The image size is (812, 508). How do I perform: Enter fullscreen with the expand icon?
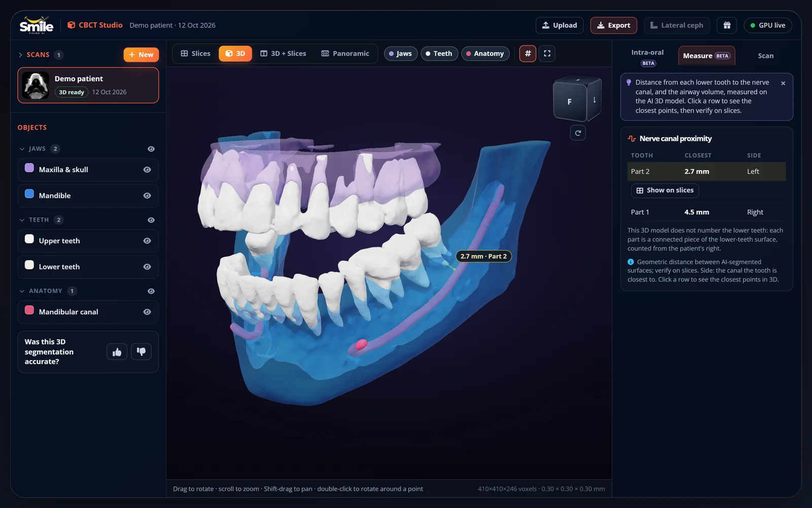(547, 53)
